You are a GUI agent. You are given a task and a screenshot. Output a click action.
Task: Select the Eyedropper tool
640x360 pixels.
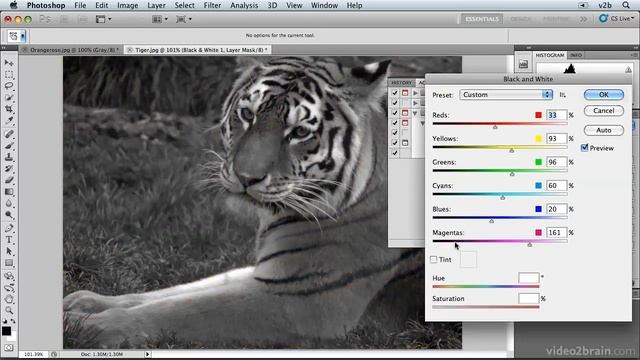(9, 120)
